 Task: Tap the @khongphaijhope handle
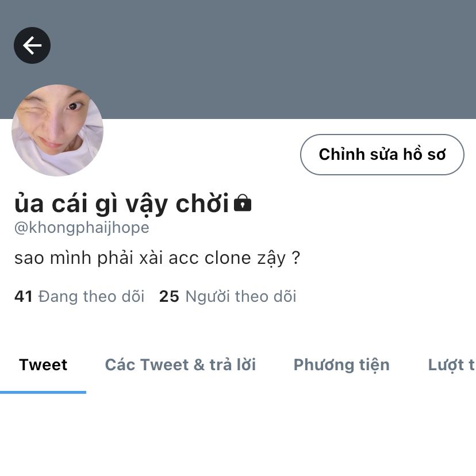pyautogui.click(x=82, y=228)
